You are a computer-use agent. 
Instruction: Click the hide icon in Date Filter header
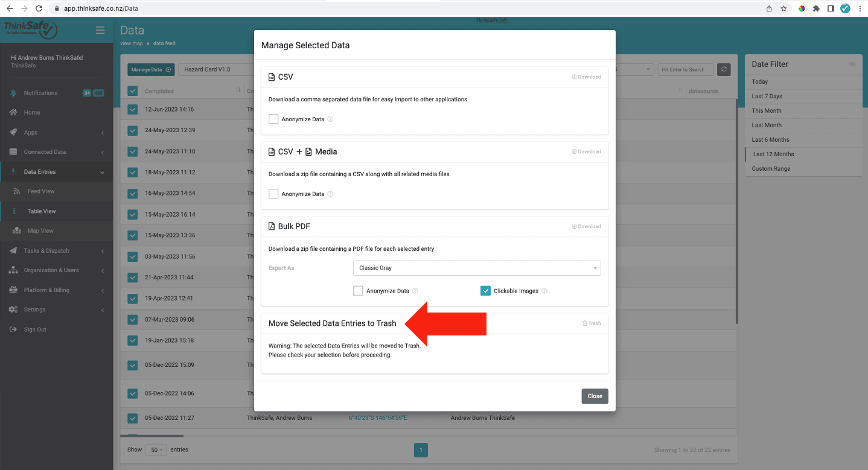[x=852, y=64]
